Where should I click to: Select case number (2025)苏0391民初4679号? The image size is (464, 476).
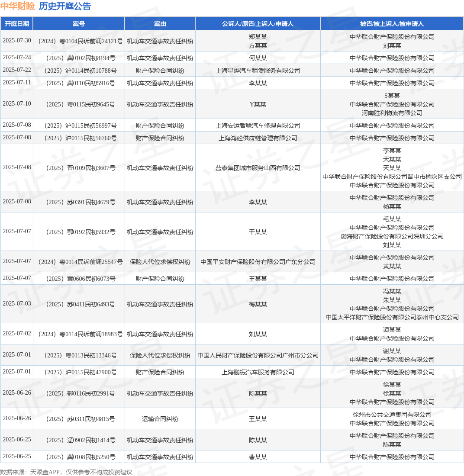click(x=79, y=202)
